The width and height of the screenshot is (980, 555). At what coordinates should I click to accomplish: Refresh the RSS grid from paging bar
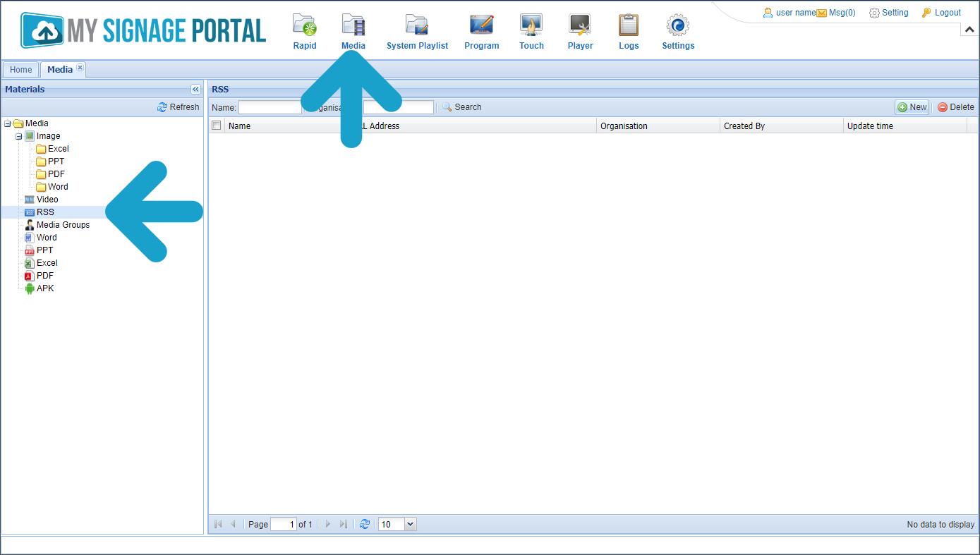365,524
